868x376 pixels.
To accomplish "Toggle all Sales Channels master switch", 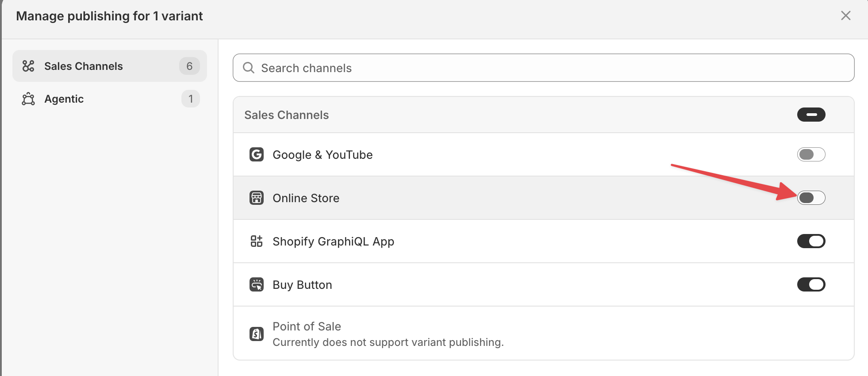I will 811,115.
